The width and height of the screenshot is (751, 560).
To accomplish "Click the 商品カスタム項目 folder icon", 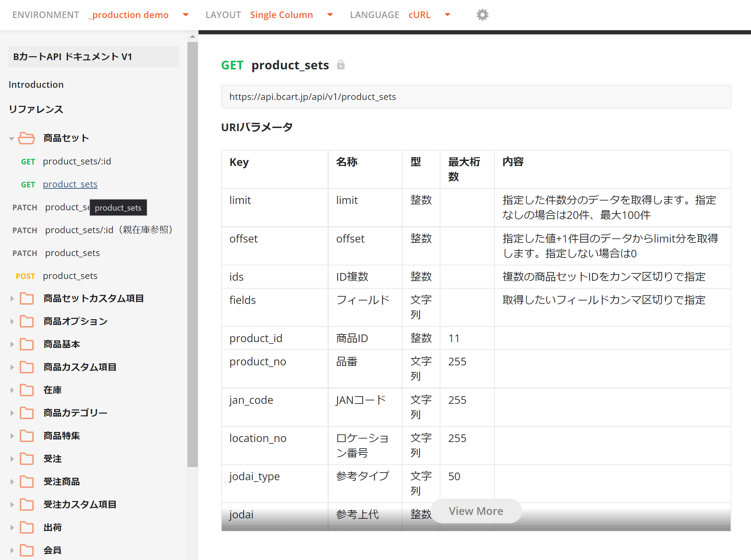I will (x=27, y=367).
